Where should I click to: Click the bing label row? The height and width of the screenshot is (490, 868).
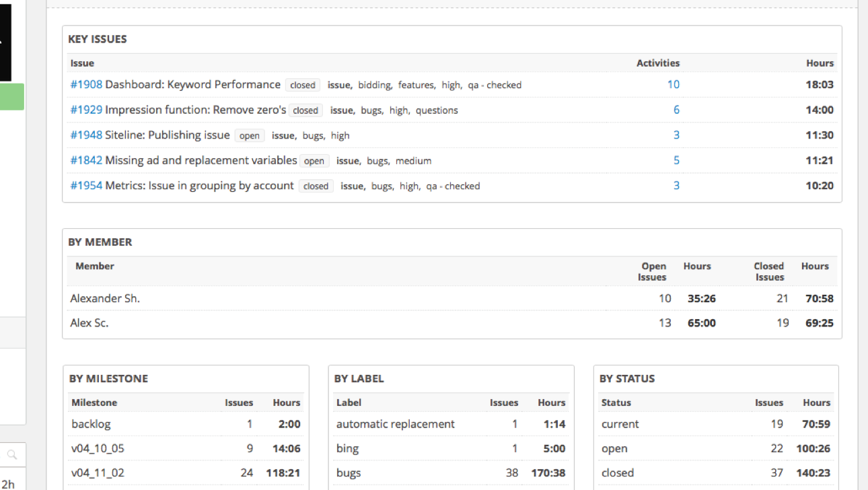point(451,448)
